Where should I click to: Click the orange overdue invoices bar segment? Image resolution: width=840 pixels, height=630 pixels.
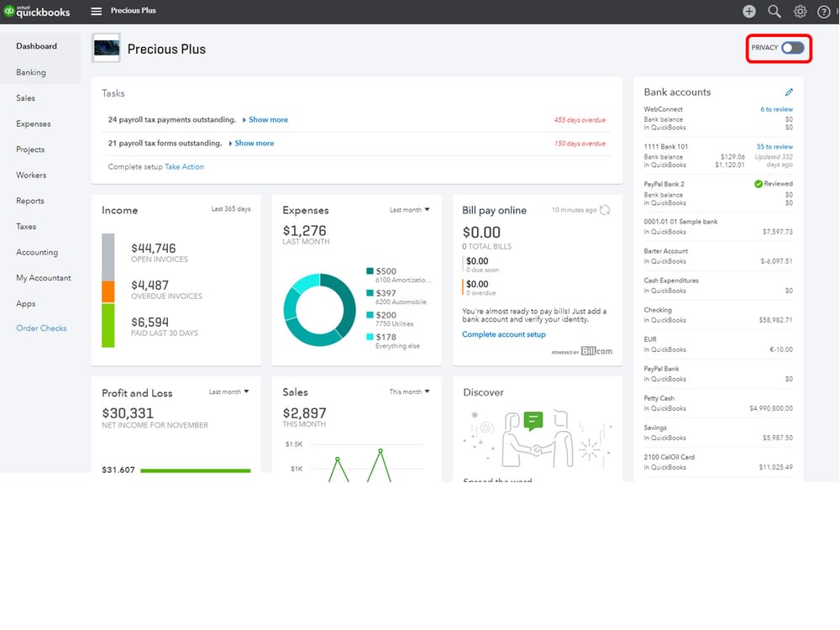(108, 292)
